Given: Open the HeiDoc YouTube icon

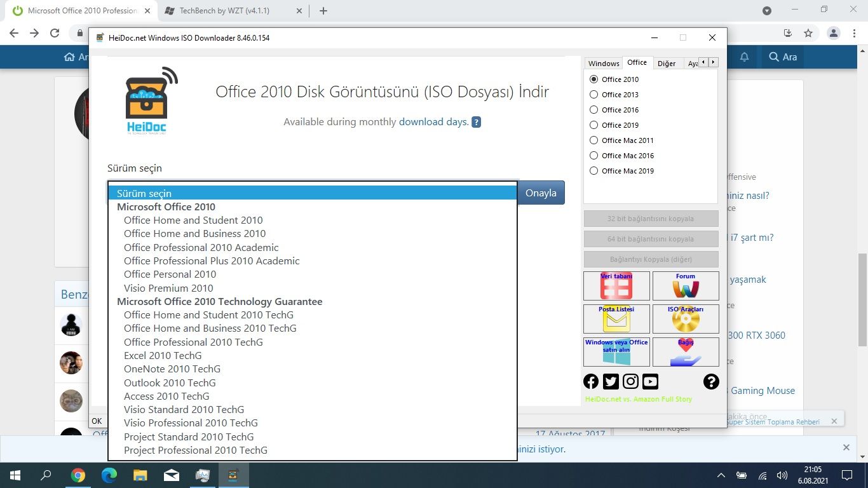Looking at the screenshot, I should pyautogui.click(x=650, y=381).
